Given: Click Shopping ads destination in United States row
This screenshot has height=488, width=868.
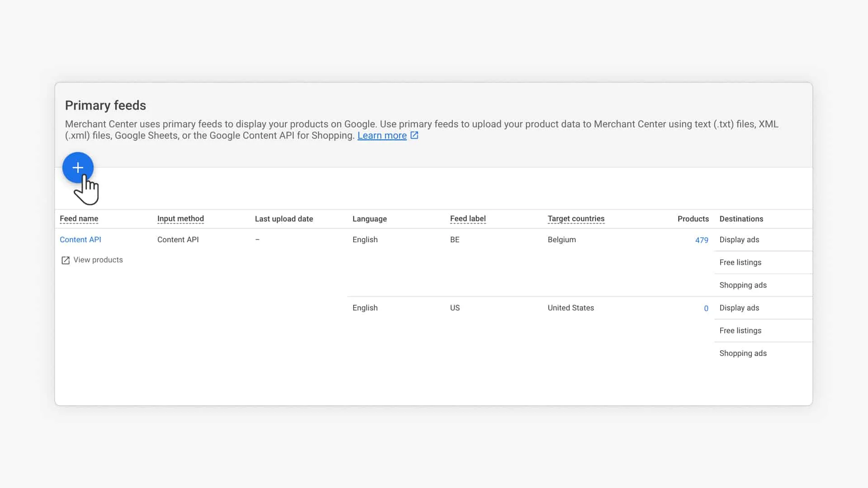Looking at the screenshot, I should coord(743,353).
